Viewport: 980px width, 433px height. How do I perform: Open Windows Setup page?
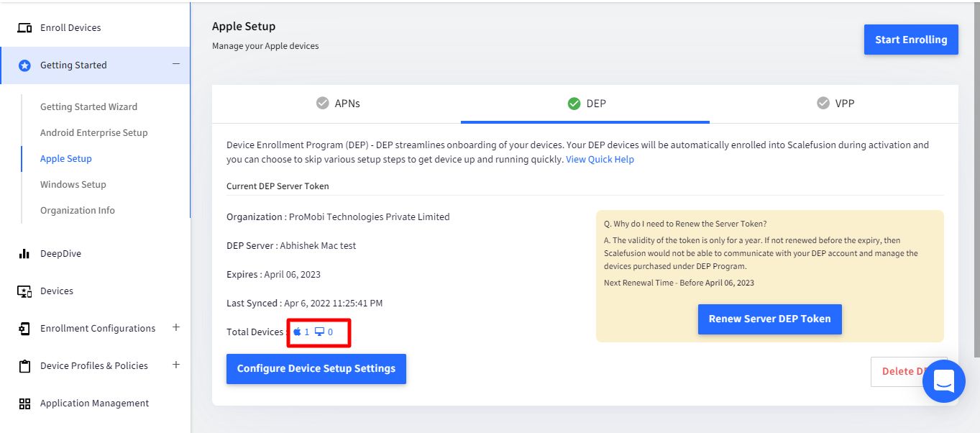73,184
